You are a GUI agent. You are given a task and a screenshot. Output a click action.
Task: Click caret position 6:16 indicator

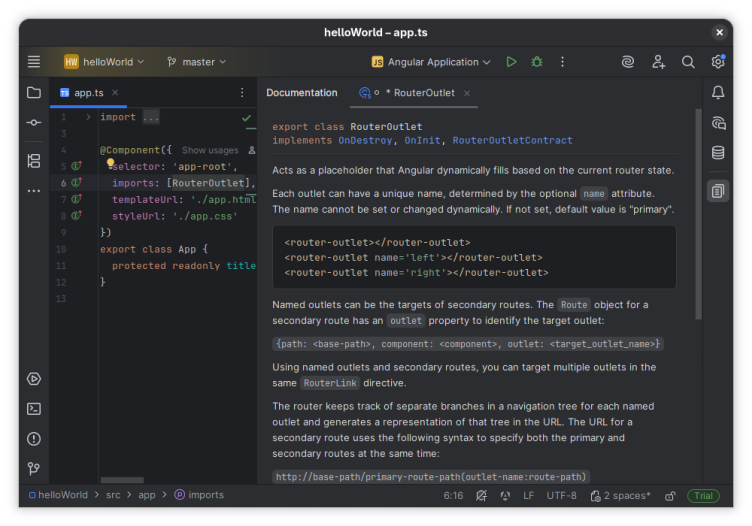click(x=453, y=495)
